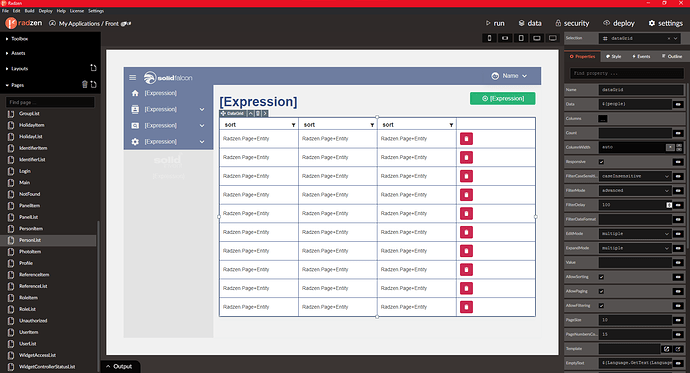Select the tablet landscape viewport icon
This screenshot has width=690, height=373.
tap(537, 38)
